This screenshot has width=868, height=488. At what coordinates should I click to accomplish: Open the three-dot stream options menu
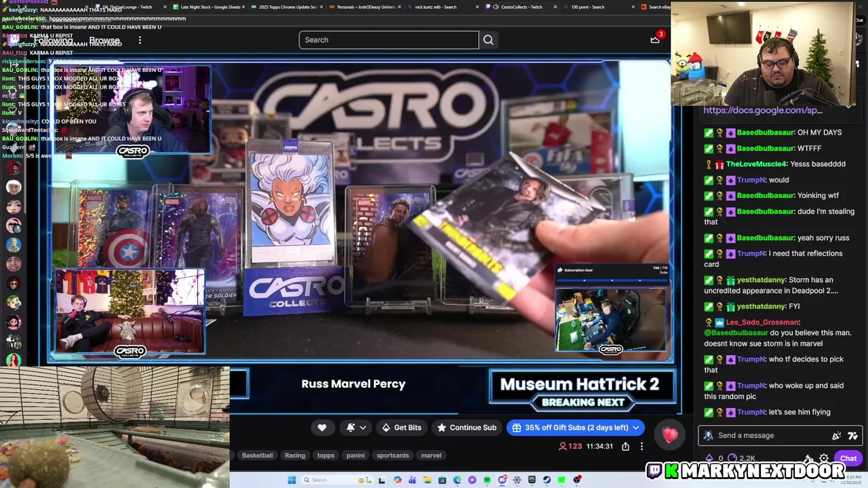point(642,446)
